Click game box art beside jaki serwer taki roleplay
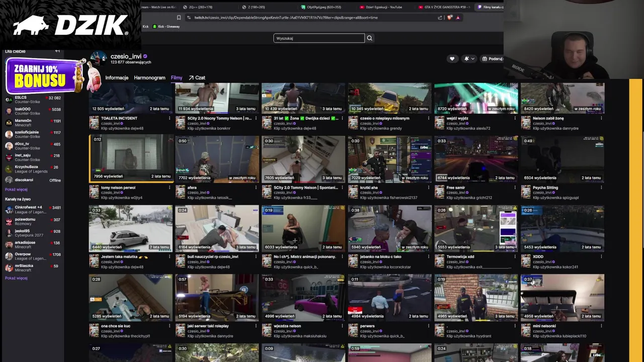Viewport: 644px width, 362px height. pyautogui.click(x=180, y=331)
